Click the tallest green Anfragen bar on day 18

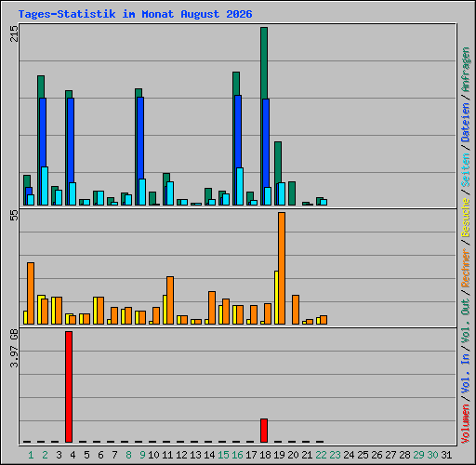264,63
